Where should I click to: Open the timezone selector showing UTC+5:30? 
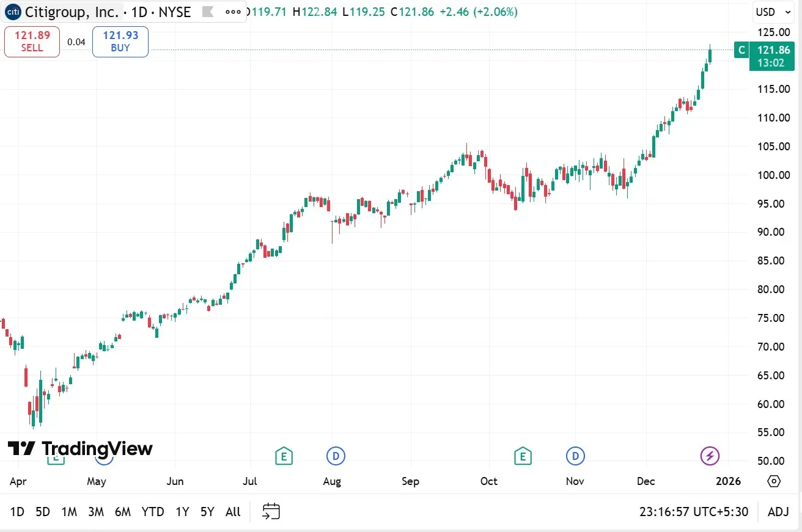694,512
